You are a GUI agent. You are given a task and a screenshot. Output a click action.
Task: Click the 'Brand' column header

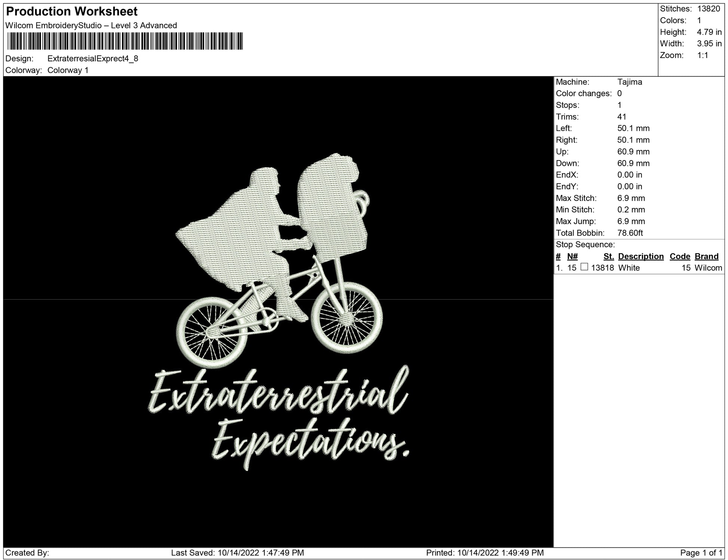(706, 256)
